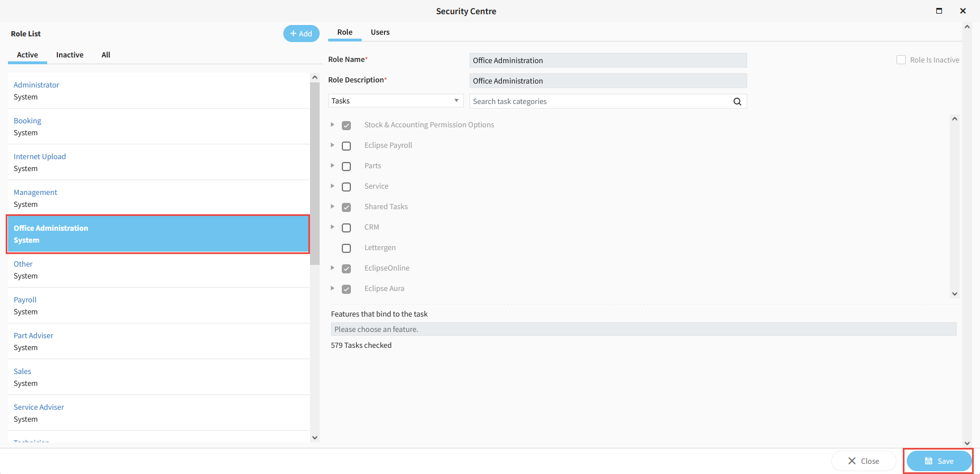Click the main panel scroll-down arrow
Image resolution: width=980 pixels, height=474 pixels.
(967, 443)
